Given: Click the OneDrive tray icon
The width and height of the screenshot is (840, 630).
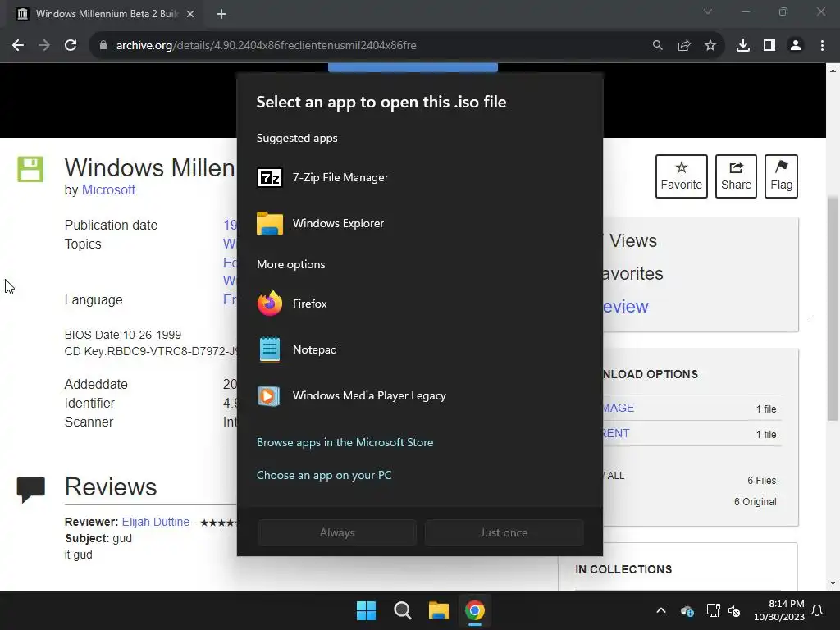Looking at the screenshot, I should coord(687,610).
